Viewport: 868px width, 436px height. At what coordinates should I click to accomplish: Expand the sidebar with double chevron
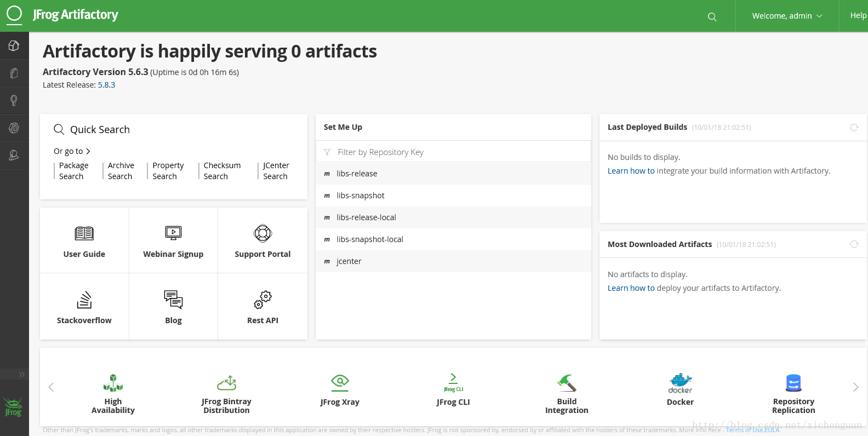[x=22, y=375]
